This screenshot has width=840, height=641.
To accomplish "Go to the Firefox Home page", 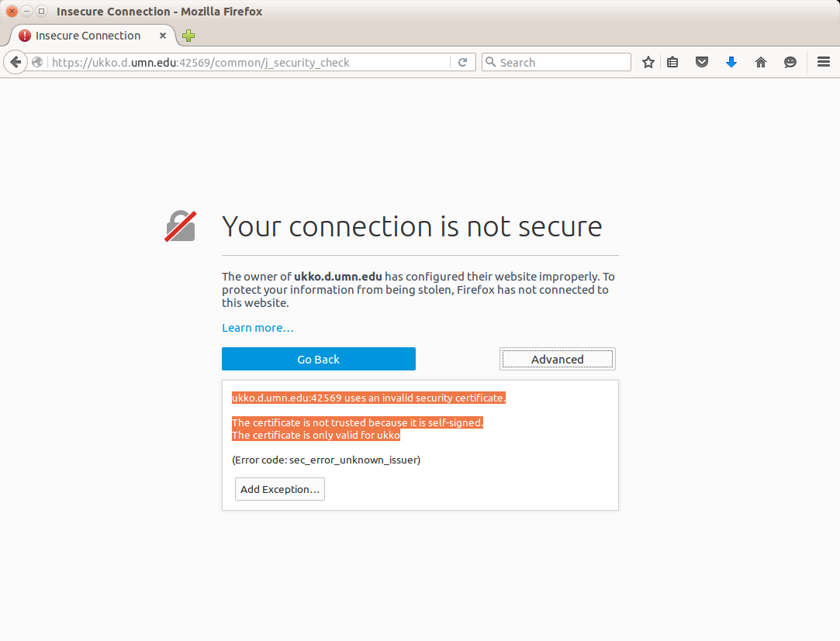I will [761, 63].
